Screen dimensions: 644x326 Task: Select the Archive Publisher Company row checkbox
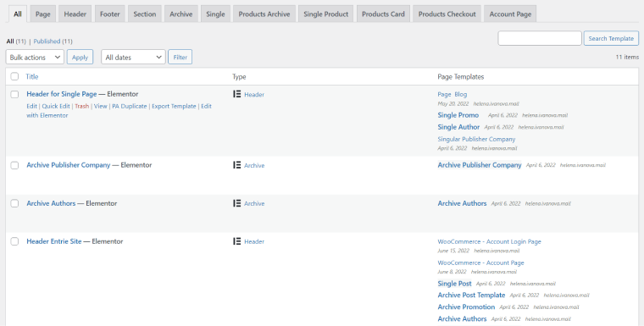pos(14,165)
